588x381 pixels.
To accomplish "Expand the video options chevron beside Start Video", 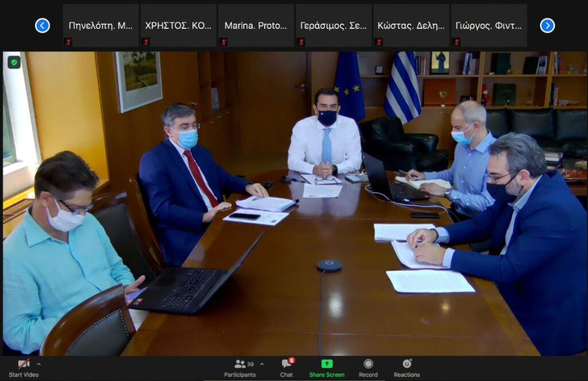I will 38,364.
